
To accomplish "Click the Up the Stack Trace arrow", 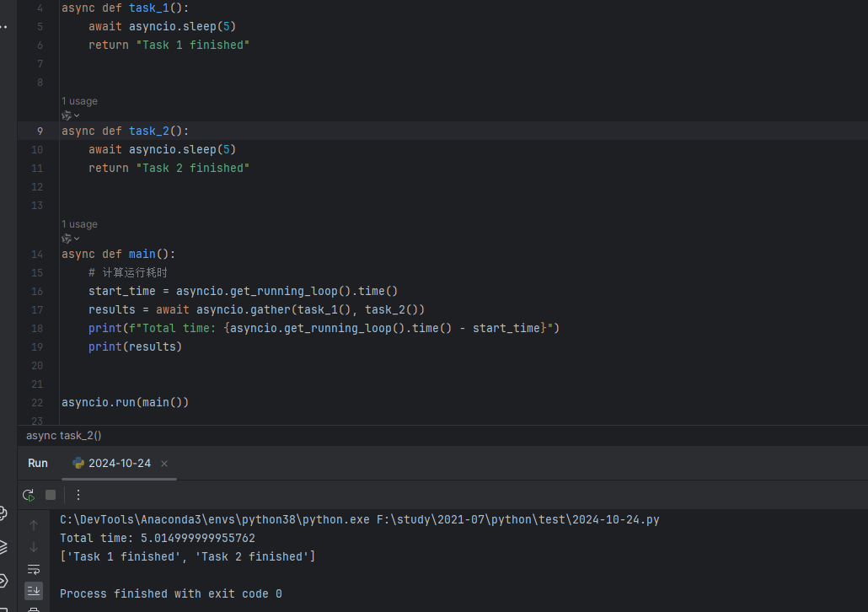I will pos(34,525).
